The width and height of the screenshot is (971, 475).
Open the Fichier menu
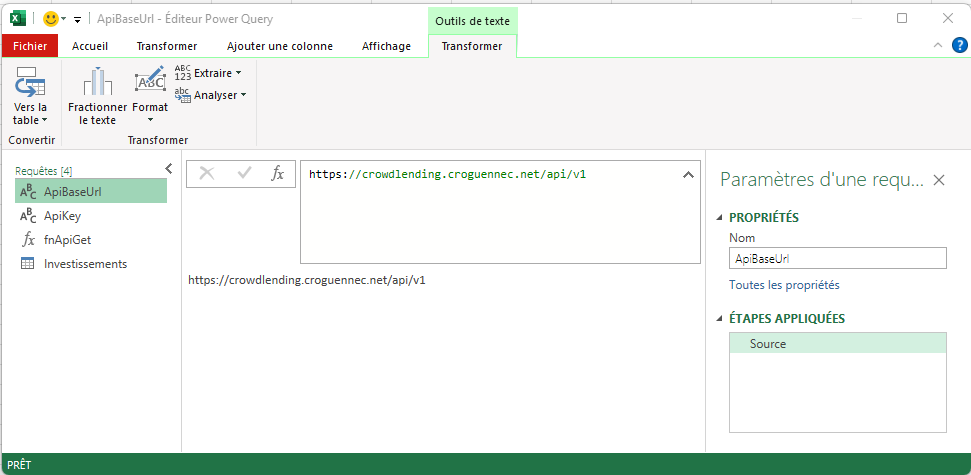coord(30,46)
